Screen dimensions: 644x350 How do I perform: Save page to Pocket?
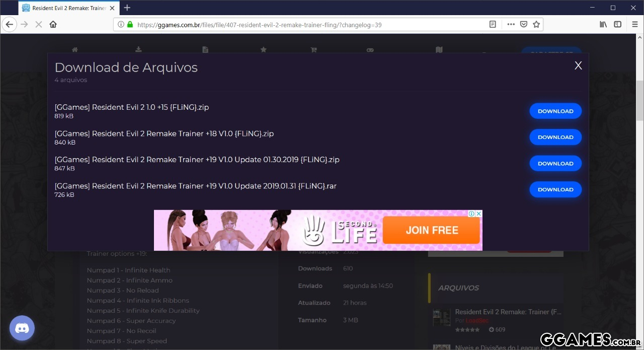tap(524, 24)
